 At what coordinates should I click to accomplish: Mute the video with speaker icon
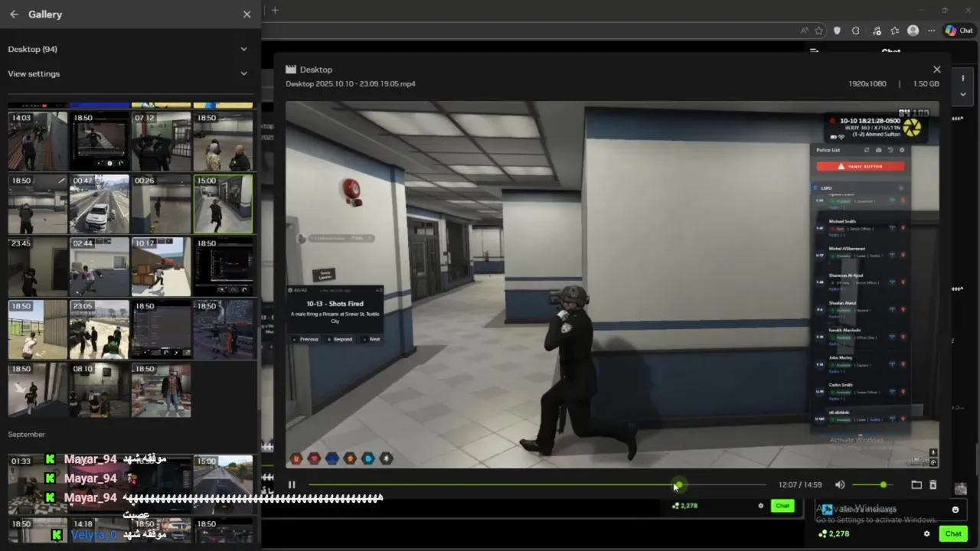tap(840, 484)
